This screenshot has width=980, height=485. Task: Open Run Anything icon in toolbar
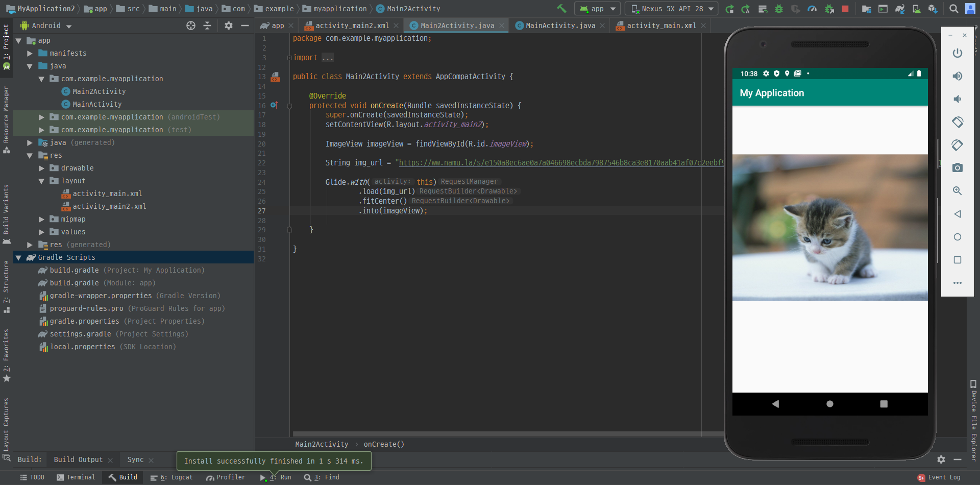coord(883,9)
